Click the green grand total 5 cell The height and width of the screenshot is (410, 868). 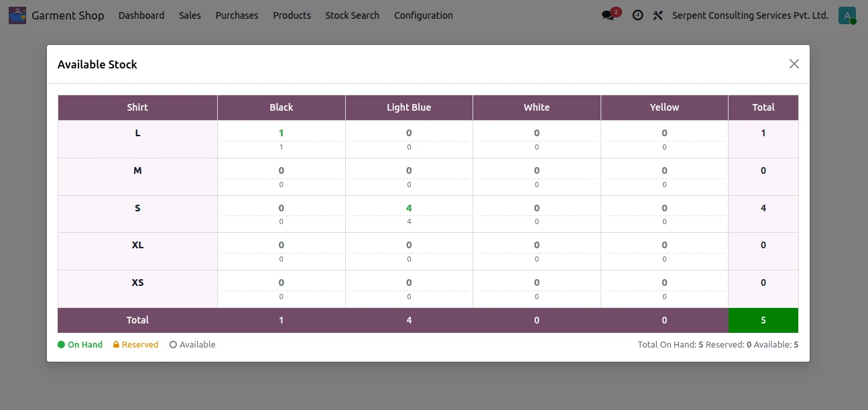pos(763,320)
